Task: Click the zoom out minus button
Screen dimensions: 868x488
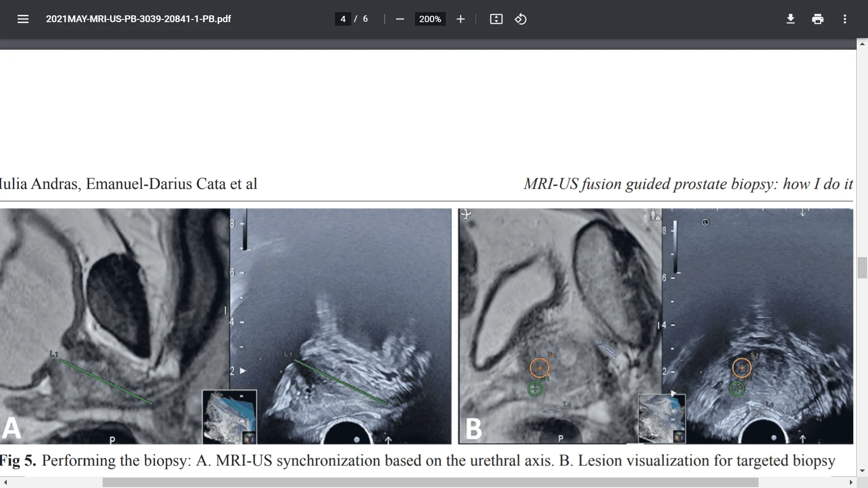Action: pos(400,19)
